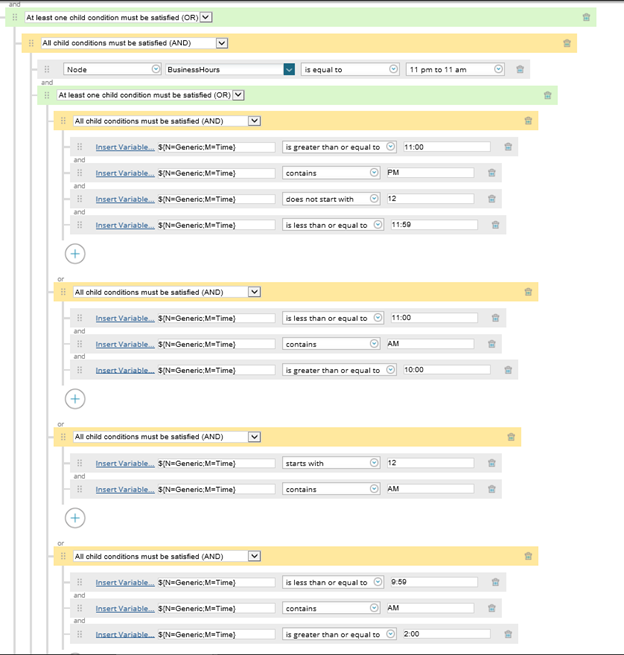Delete AND group containing 9:59 condition
This screenshot has height=655, width=624.
(528, 556)
